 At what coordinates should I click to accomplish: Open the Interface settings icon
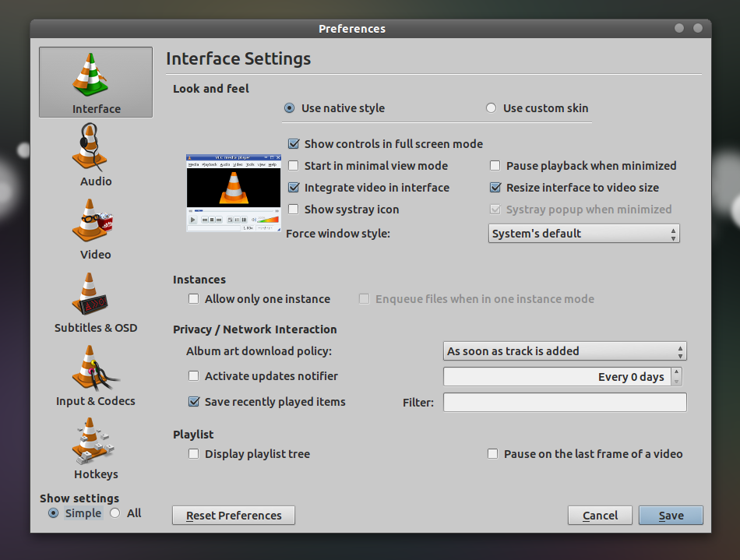[95, 82]
